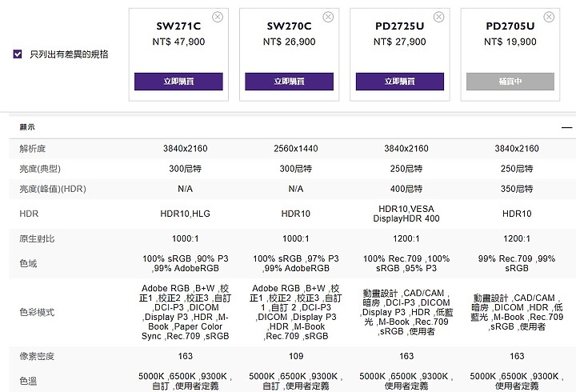The width and height of the screenshot is (576, 392).
Task: Click the 色彩模式 row label
Action: coord(37,312)
